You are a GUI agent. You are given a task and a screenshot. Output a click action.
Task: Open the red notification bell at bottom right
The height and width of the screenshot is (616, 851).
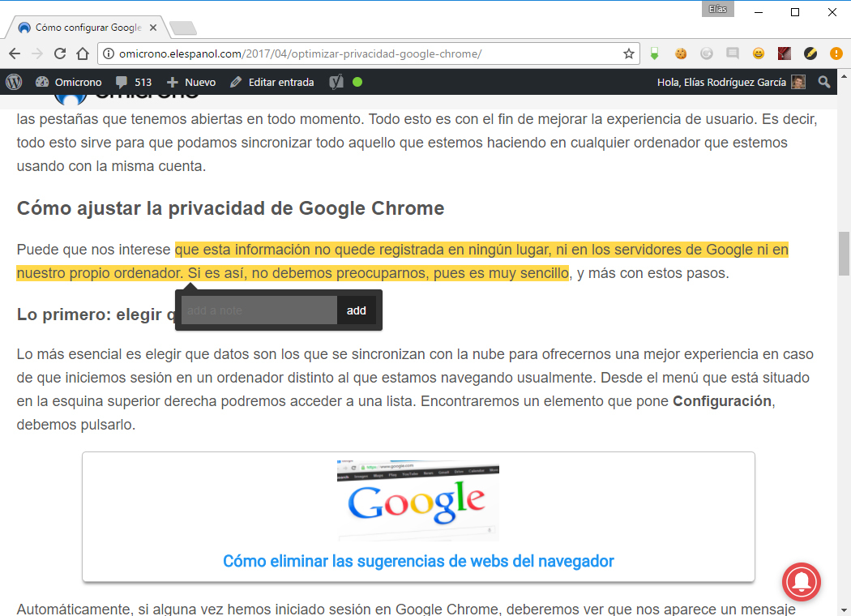pyautogui.click(x=802, y=582)
